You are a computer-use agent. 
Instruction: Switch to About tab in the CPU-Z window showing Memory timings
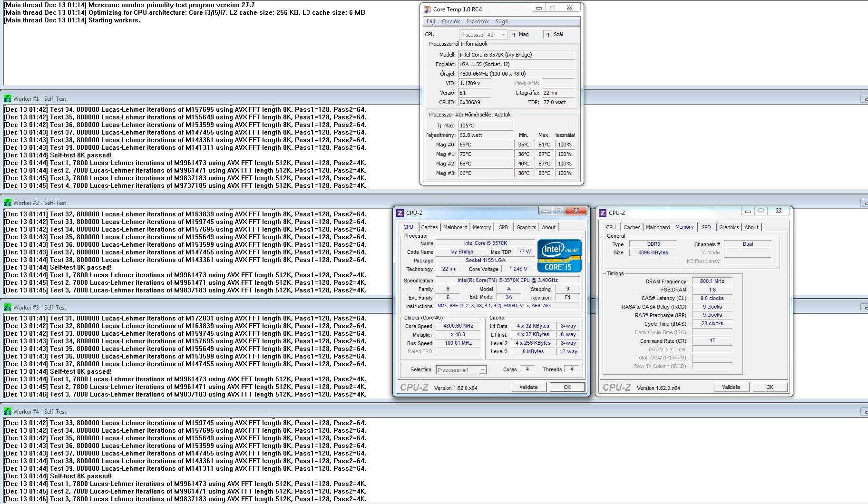(x=751, y=227)
